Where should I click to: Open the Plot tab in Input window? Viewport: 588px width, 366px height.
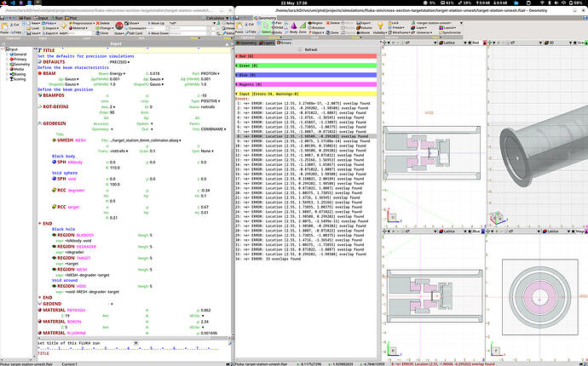pyautogui.click(x=72, y=18)
